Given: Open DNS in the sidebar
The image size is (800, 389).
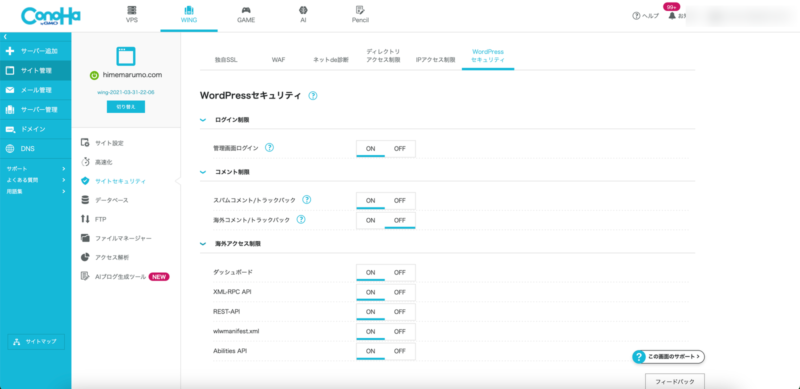Looking at the screenshot, I should point(36,149).
